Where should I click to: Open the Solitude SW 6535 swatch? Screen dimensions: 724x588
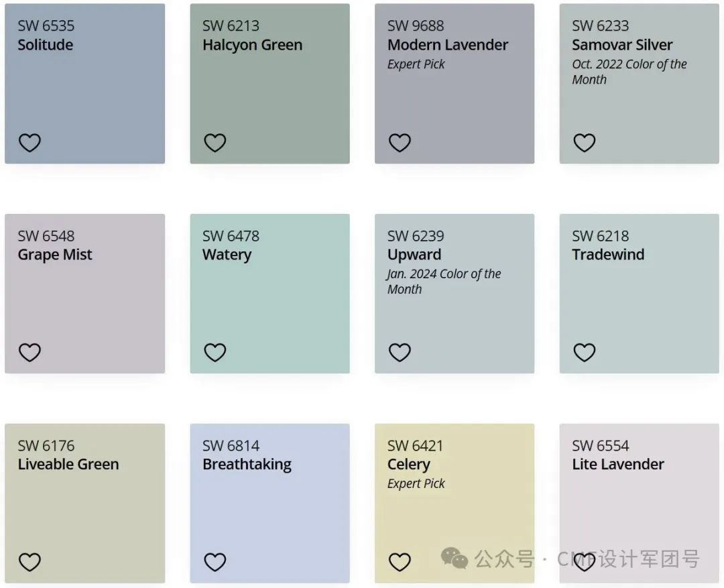coord(85,84)
